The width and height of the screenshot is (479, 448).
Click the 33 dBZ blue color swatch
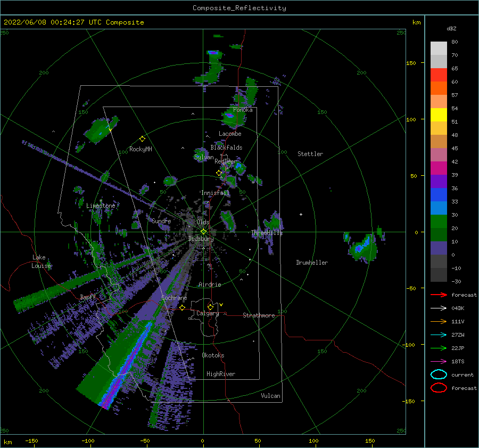pos(439,195)
